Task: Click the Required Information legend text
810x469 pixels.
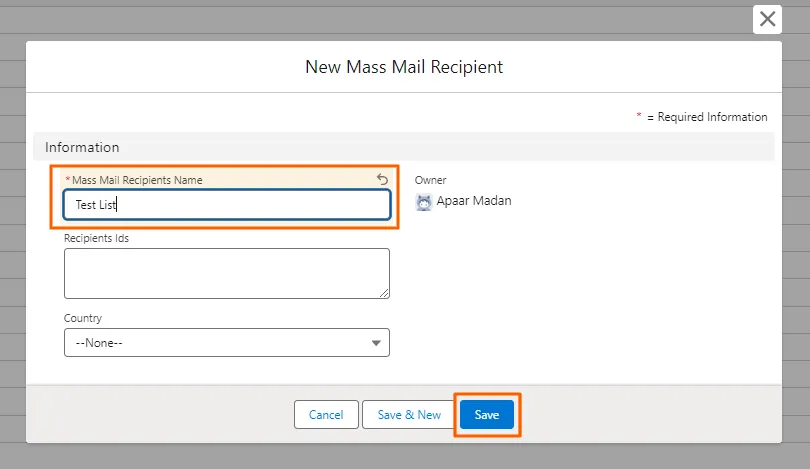Action: coord(707,117)
